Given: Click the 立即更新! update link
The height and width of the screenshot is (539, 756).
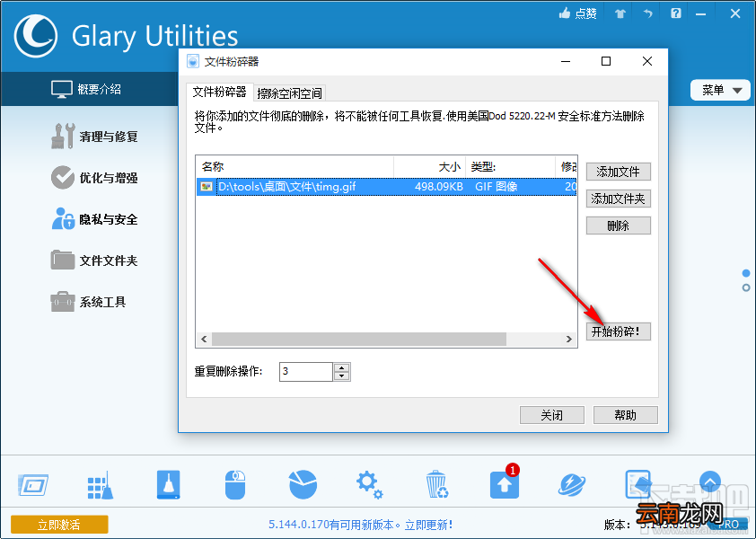Looking at the screenshot, I should [x=428, y=525].
